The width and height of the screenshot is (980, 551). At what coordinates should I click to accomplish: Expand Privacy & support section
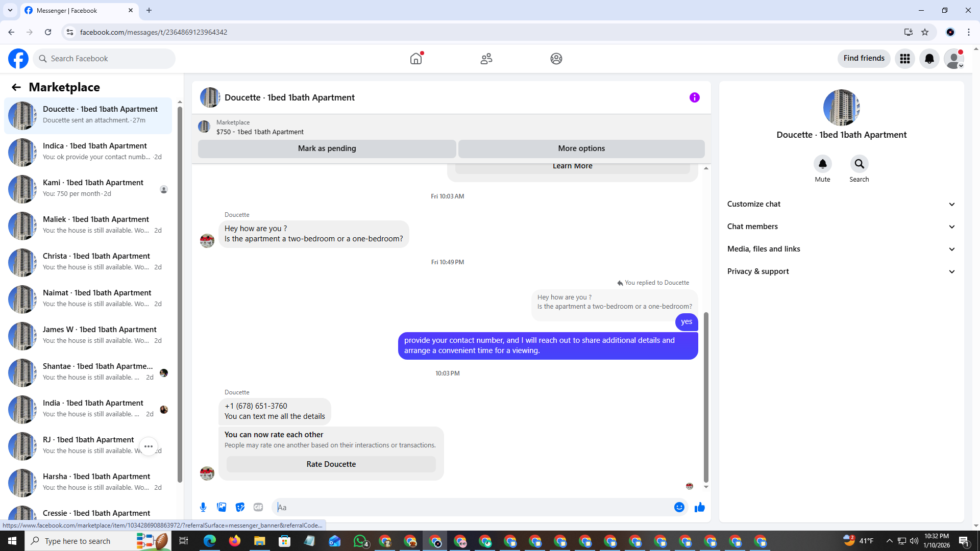pos(841,271)
